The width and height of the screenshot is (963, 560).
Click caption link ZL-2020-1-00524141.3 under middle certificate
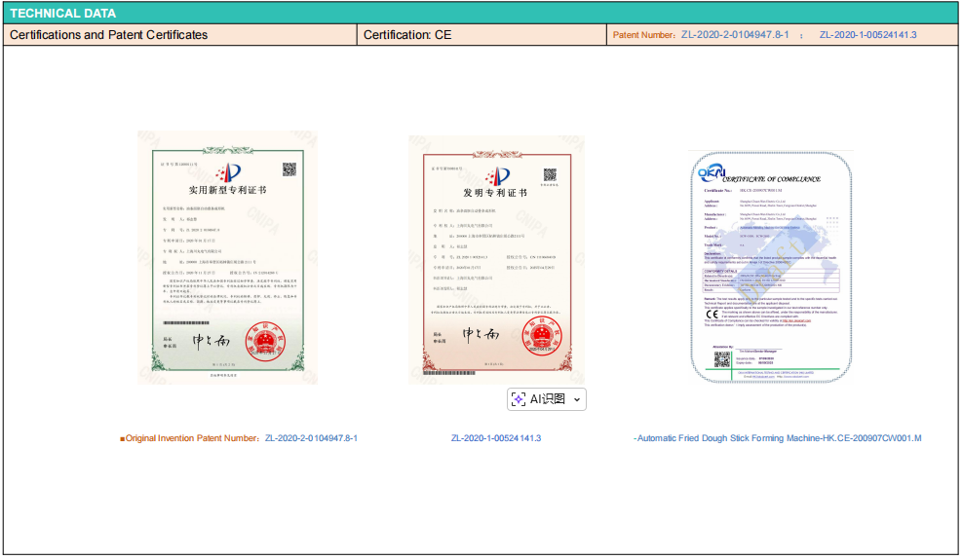point(495,438)
